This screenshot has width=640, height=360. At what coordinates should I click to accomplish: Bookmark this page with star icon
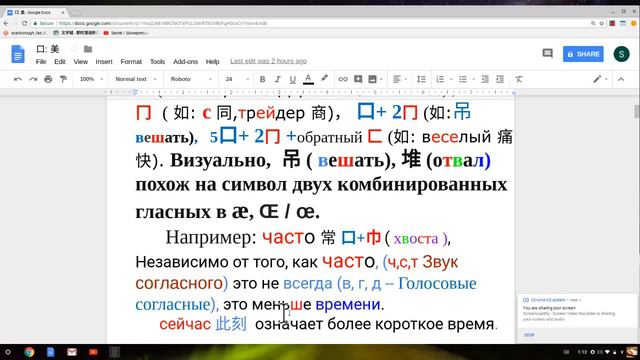(602, 23)
